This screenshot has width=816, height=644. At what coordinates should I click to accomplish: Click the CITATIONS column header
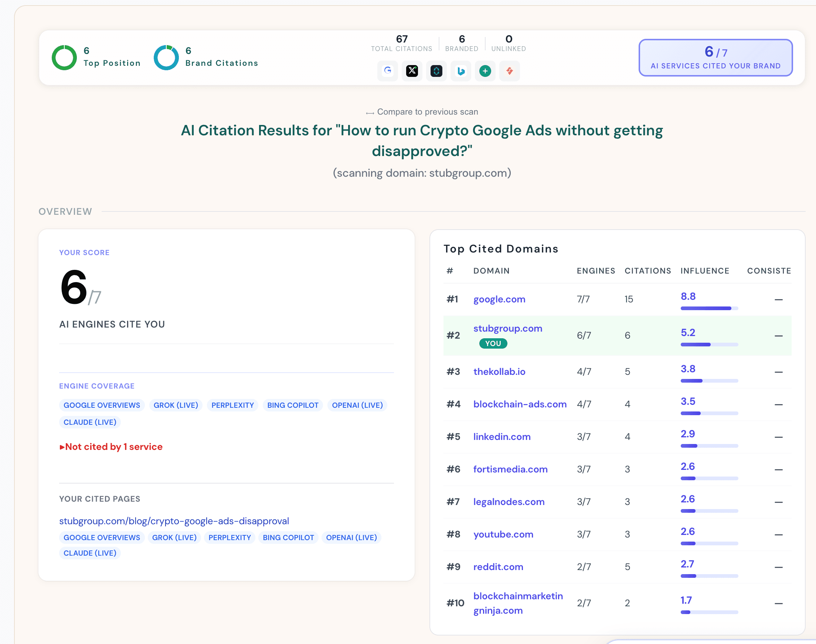tap(647, 271)
